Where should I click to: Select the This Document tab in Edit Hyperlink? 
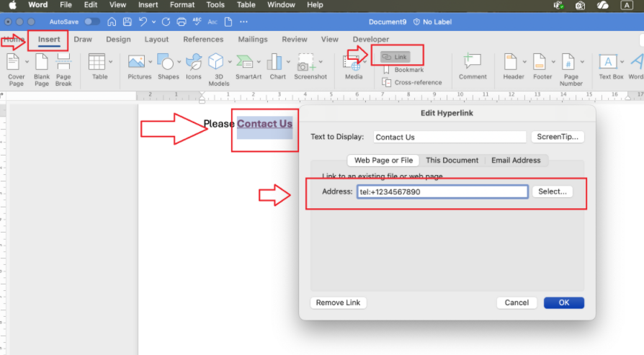452,161
